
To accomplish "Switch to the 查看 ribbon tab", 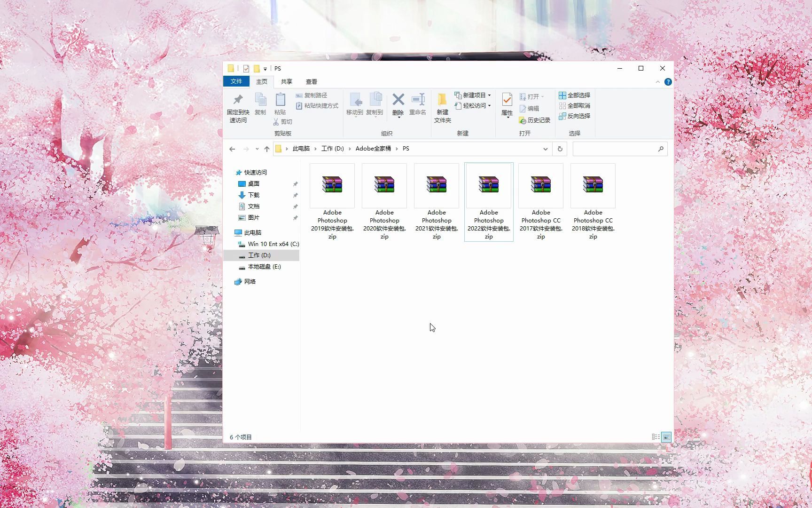I will (x=312, y=81).
